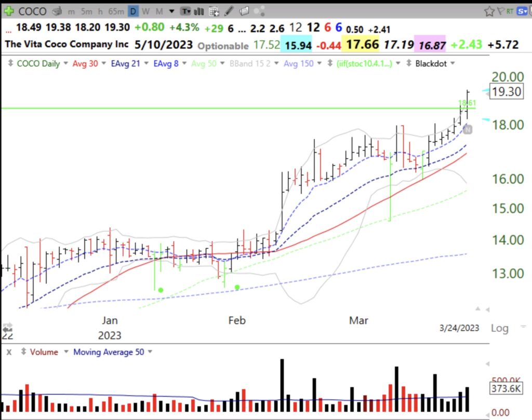Open the iif(stoc10.4.1...) indicator dropdown
Screen dimensions: 532x420
point(398,63)
